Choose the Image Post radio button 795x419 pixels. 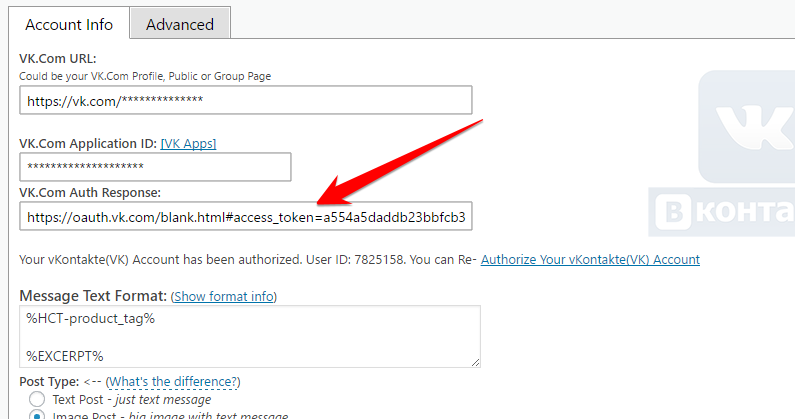pos(38,415)
